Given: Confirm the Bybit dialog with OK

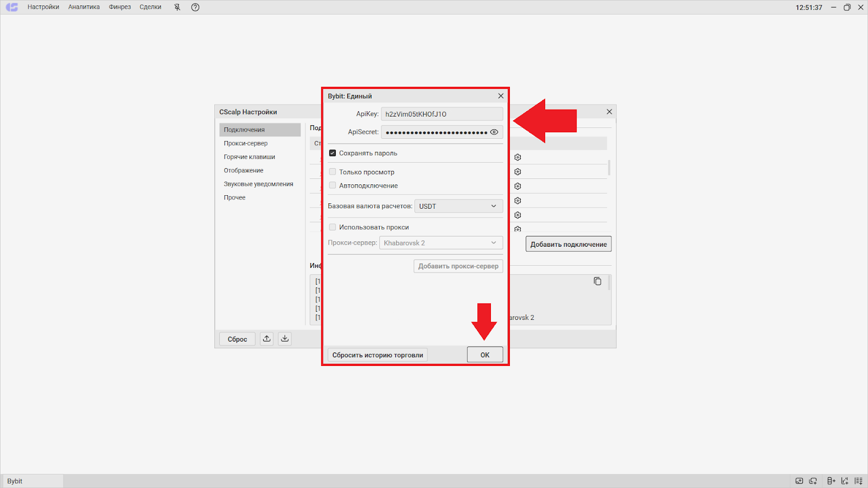Looking at the screenshot, I should click(x=485, y=355).
